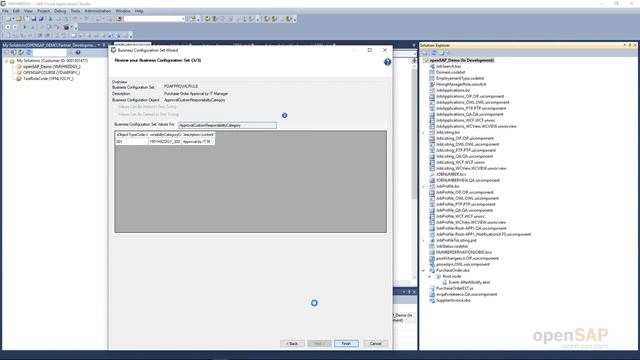640x360 pixels.
Task: Click the Description/content column header
Action: [x=198, y=134]
